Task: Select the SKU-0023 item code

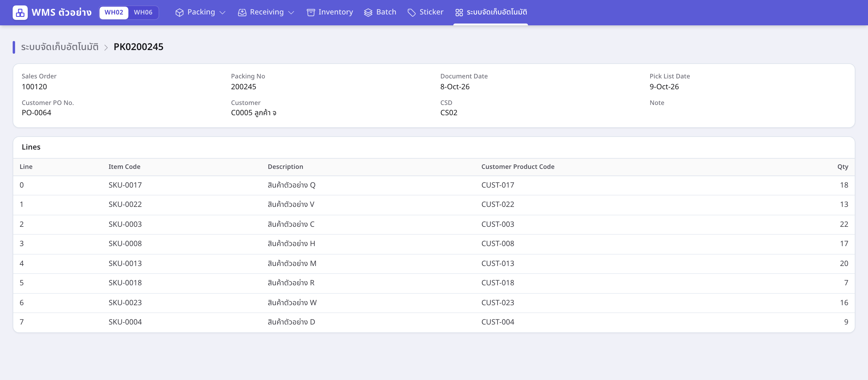Action: [x=125, y=302]
